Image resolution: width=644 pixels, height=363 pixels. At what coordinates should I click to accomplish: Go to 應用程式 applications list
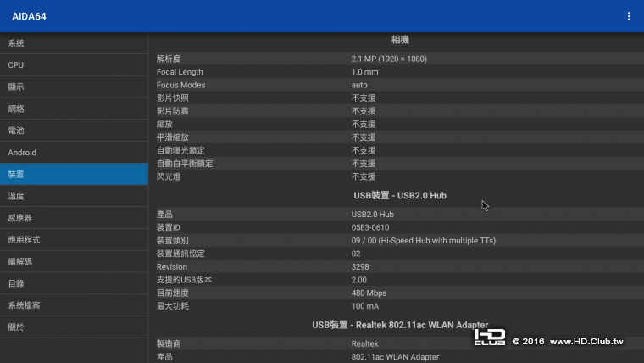74,240
